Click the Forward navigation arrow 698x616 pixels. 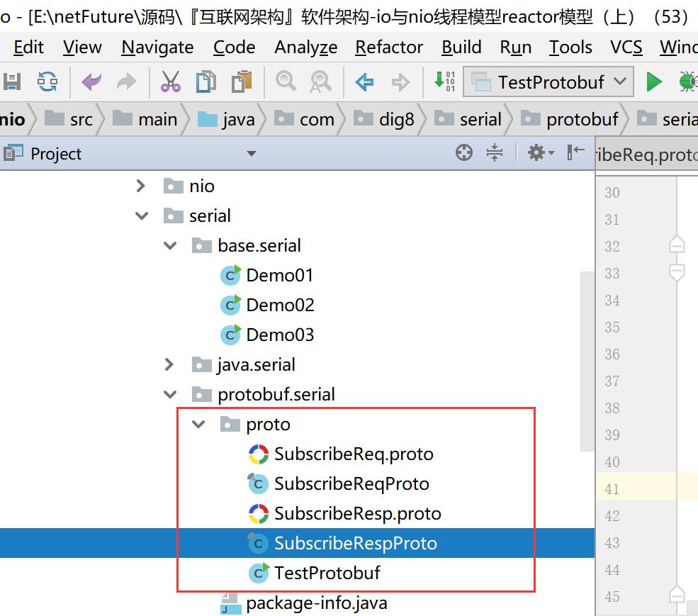pyautogui.click(x=400, y=82)
